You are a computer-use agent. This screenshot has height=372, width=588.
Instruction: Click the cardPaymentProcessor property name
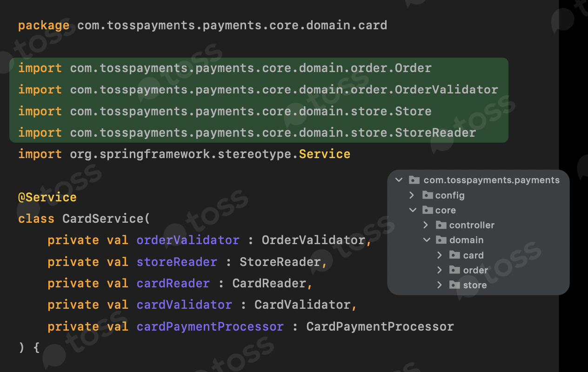point(210,326)
